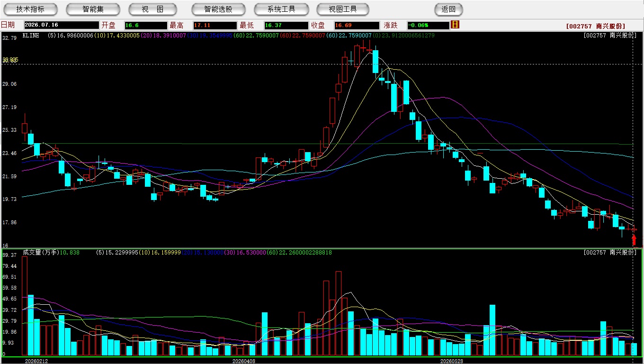This screenshot has width=644, height=364.
Task: Click the 20260212 date axis label
Action: pos(36,361)
